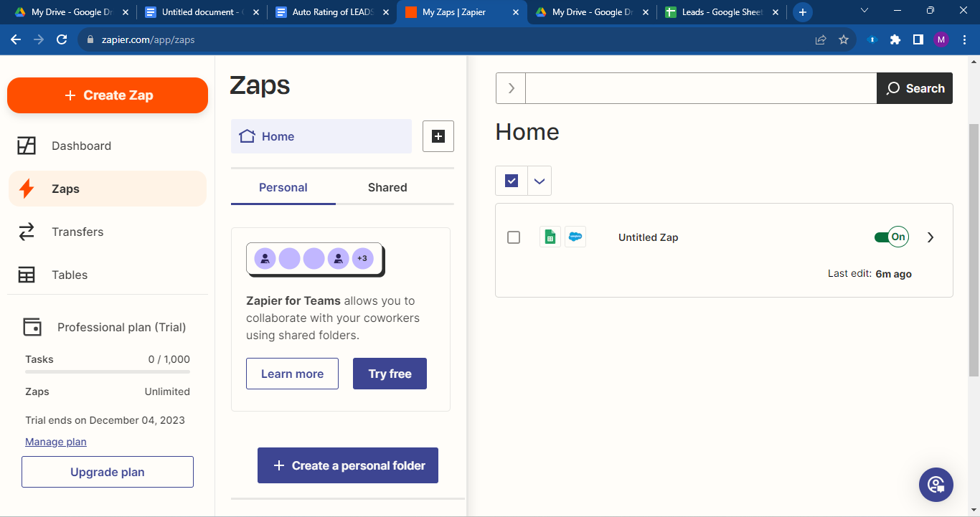Click the Professional plan wallet icon
The height and width of the screenshot is (517, 980).
[x=32, y=327]
